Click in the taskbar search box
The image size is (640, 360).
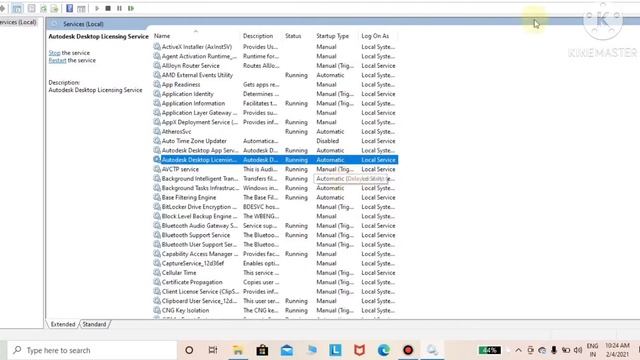tap(92, 350)
